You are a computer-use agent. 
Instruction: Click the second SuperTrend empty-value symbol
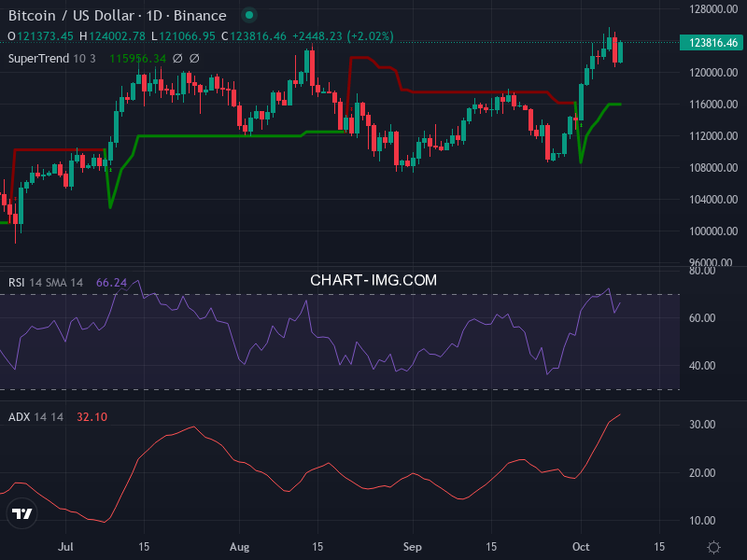[194, 58]
